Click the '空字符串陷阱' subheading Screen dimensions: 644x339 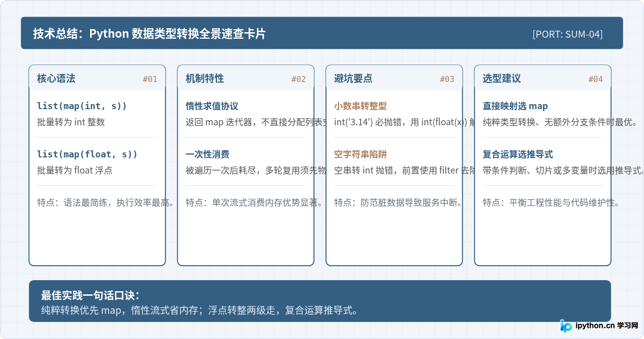point(360,154)
